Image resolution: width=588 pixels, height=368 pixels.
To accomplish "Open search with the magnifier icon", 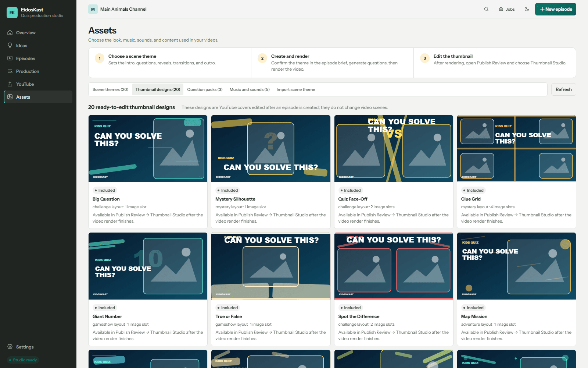I will [x=486, y=9].
